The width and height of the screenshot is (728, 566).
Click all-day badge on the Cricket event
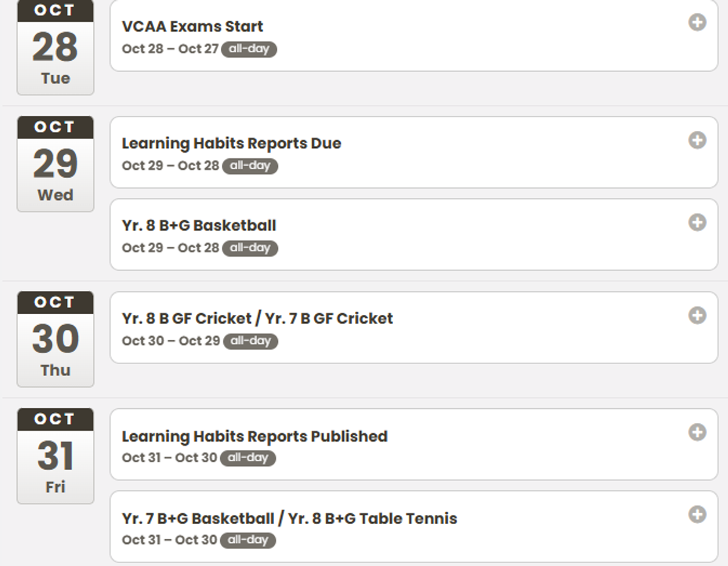pyautogui.click(x=251, y=341)
